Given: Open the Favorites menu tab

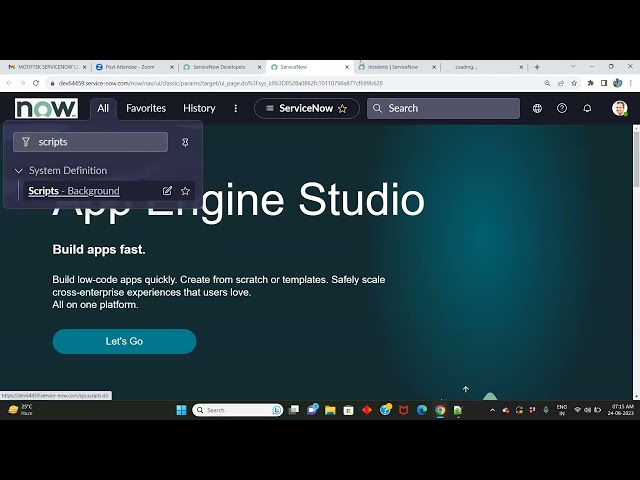Looking at the screenshot, I should tap(146, 108).
